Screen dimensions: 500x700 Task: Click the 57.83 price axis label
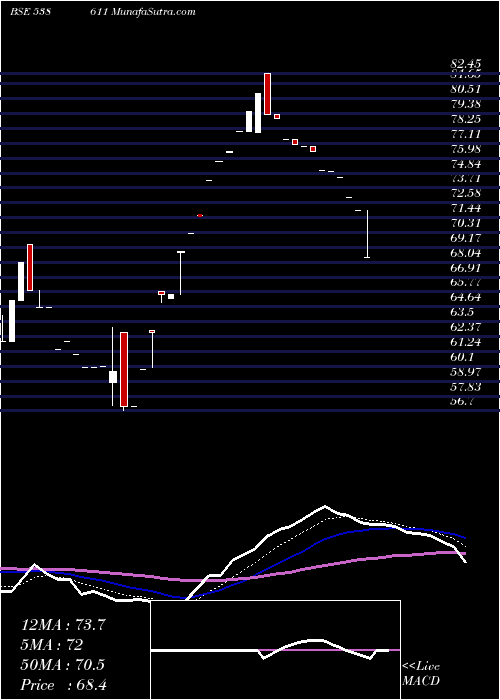click(x=466, y=387)
